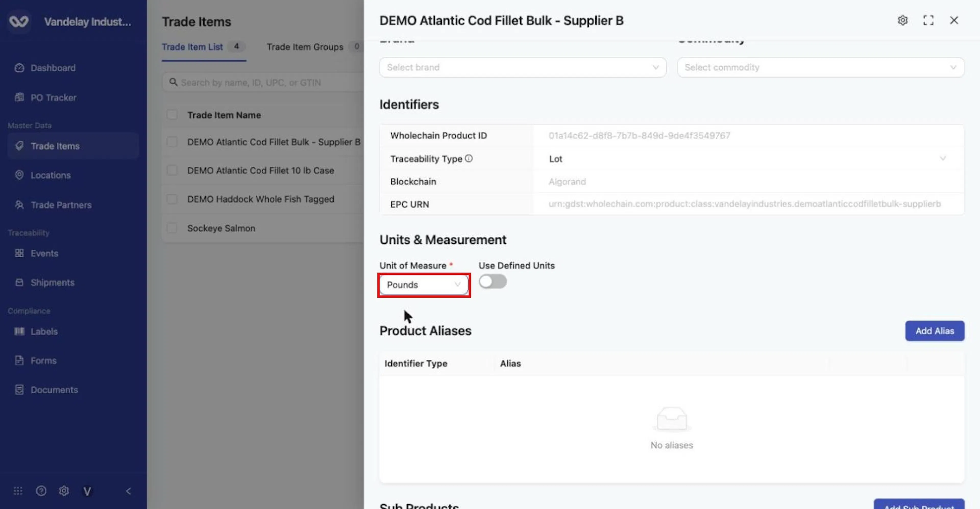Click the trade item search field
The height and width of the screenshot is (509, 980).
click(x=263, y=82)
